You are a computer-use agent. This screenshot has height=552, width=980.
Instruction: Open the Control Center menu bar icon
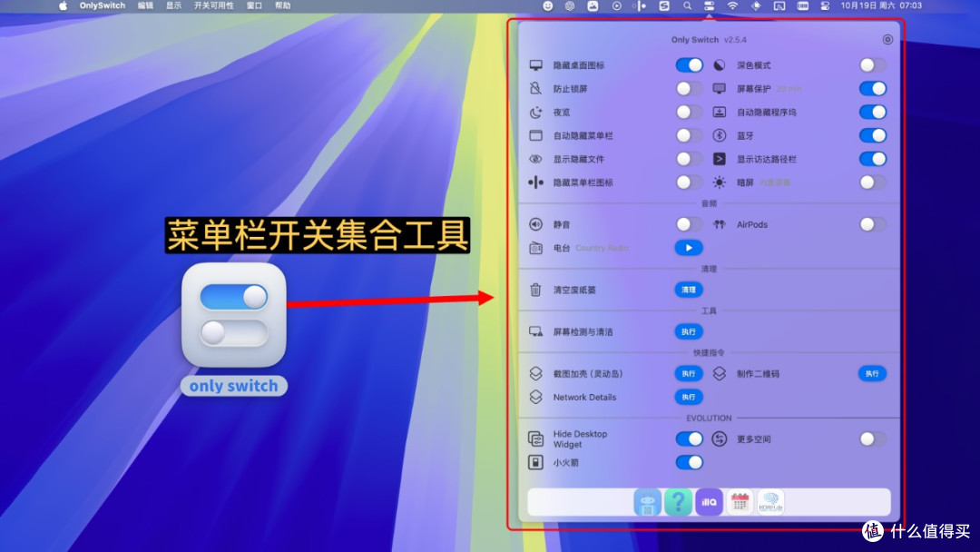click(825, 5)
